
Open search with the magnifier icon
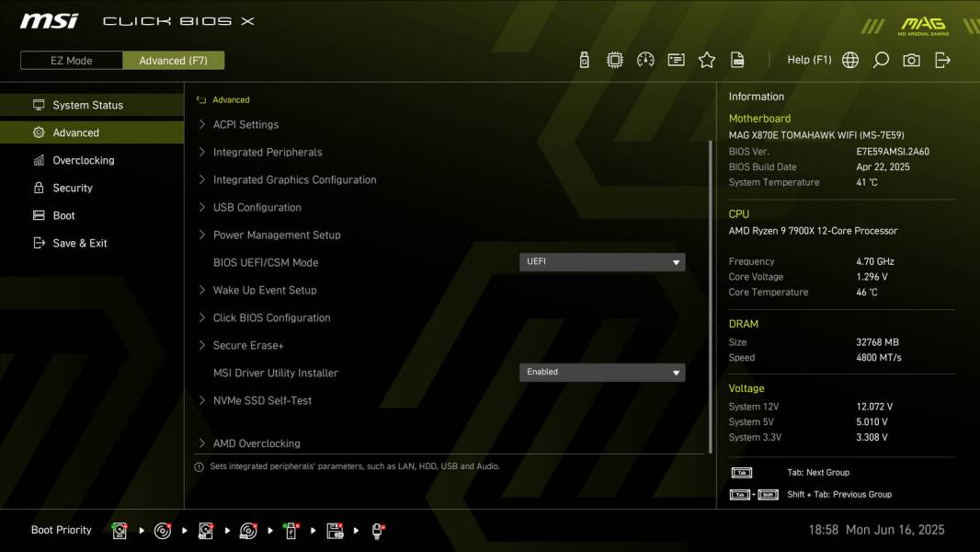881,60
